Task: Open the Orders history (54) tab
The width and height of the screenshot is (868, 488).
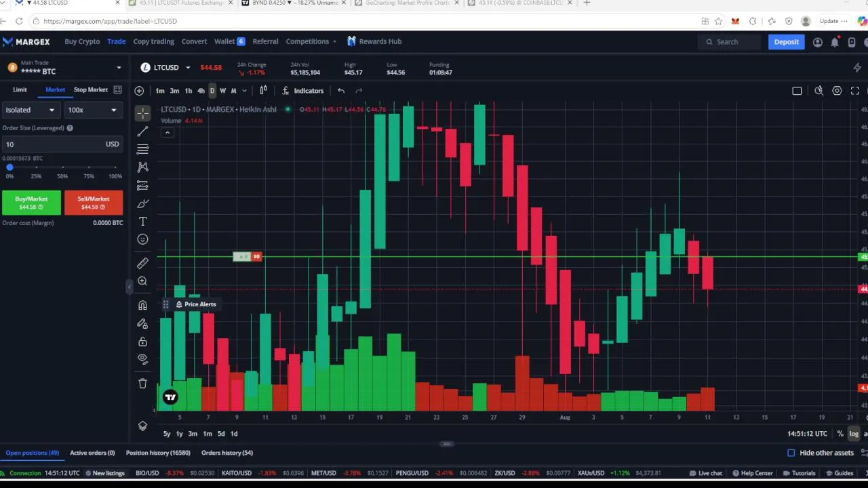Action: (227, 453)
